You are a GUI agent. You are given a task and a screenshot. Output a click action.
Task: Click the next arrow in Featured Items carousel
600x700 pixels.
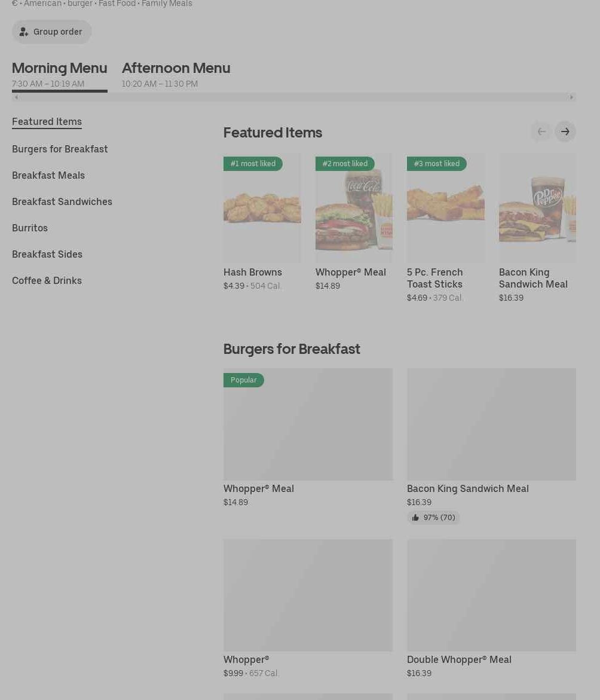pos(565,132)
